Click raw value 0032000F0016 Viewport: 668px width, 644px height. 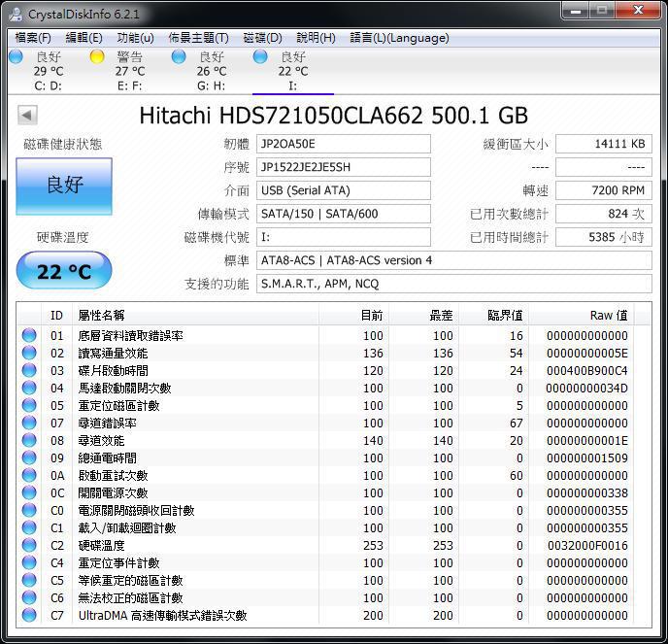click(587, 545)
